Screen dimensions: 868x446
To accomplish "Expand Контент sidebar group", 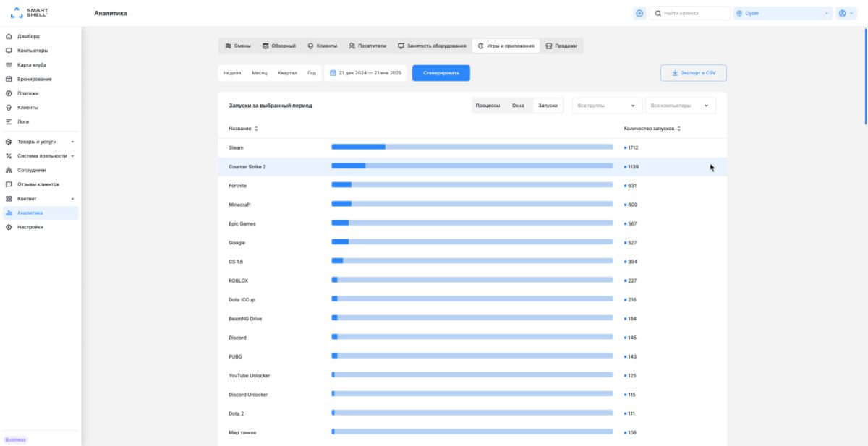I will [x=41, y=199].
